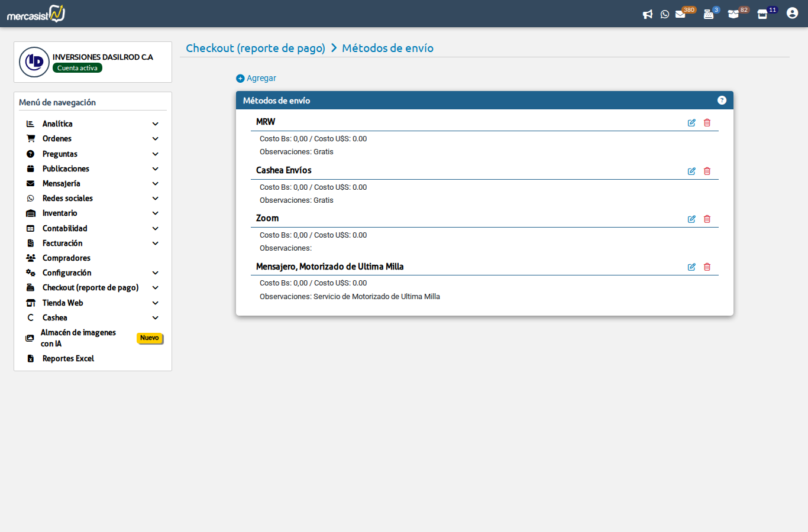Open help icon in Métodos de envío header

tap(722, 100)
